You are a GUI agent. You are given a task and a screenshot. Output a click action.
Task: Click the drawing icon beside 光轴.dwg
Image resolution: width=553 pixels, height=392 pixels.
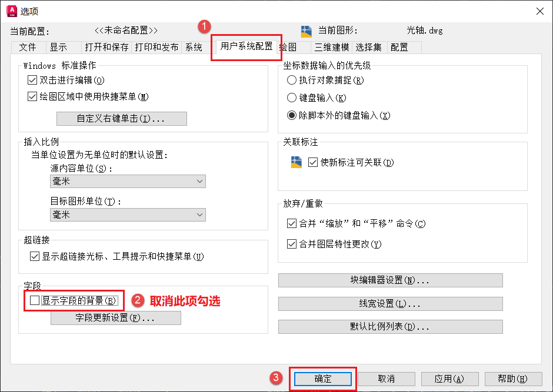[x=305, y=32]
